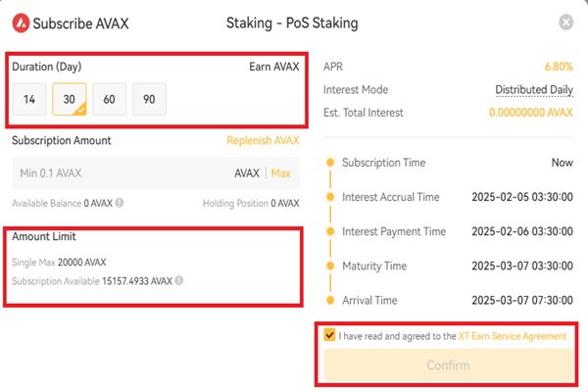Click the Subscription Time timeline dot
588x392 pixels.
click(330, 163)
